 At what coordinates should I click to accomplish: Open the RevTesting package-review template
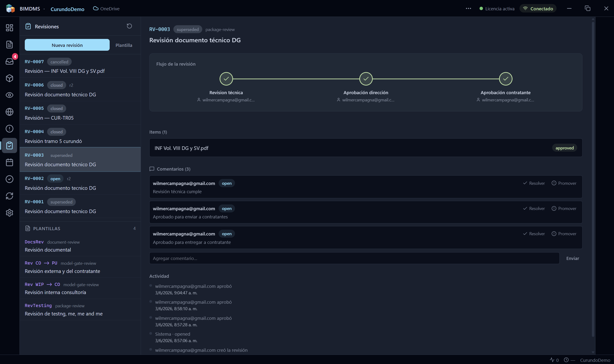coord(80,309)
